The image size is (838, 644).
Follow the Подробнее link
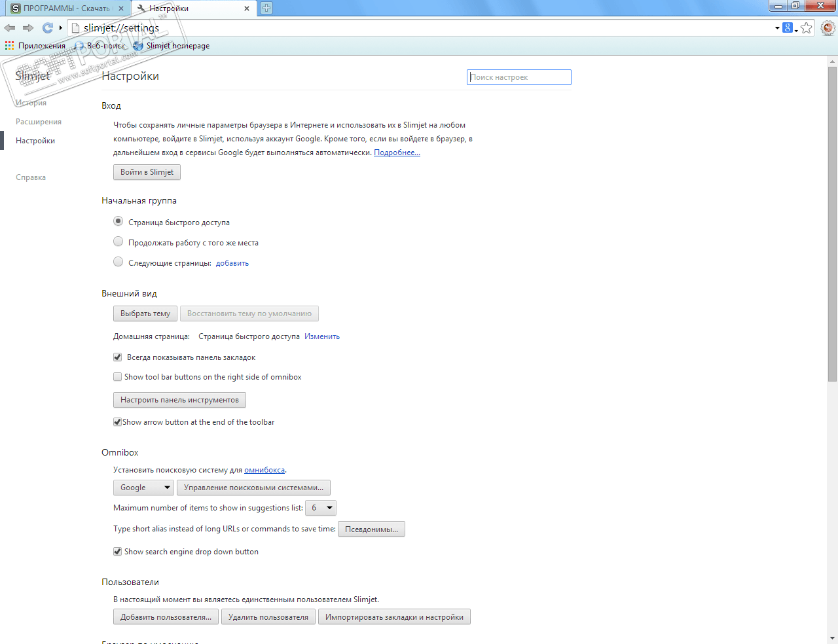(397, 152)
